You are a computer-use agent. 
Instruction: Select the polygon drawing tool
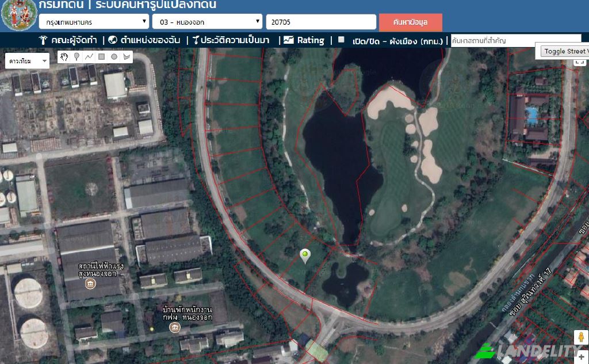pyautogui.click(x=127, y=57)
